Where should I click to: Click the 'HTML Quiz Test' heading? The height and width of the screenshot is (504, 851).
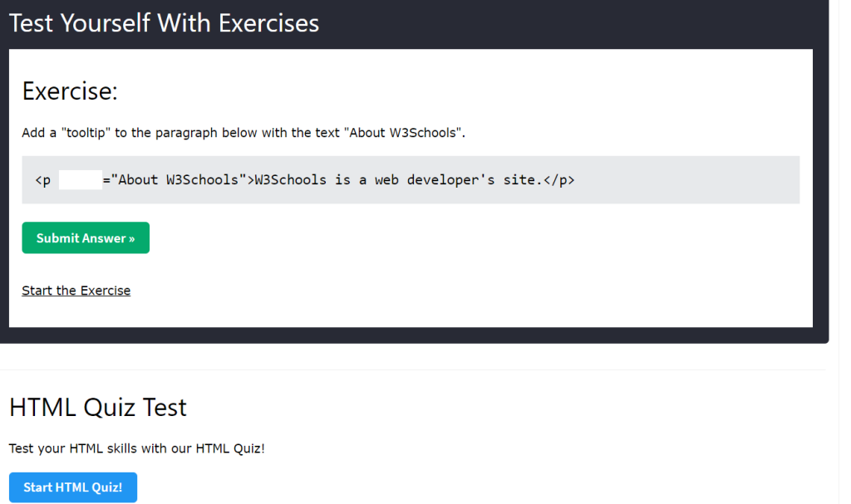click(x=98, y=407)
